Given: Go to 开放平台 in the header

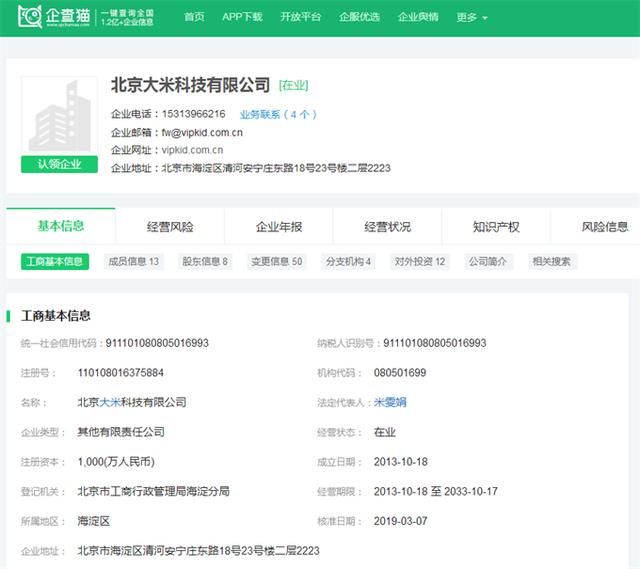Looking at the screenshot, I should pyautogui.click(x=301, y=17).
